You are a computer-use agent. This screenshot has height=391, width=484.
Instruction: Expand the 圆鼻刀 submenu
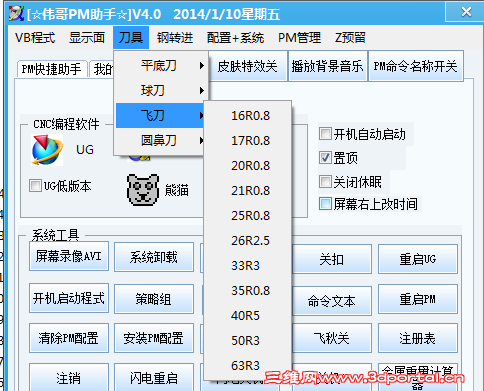160,140
